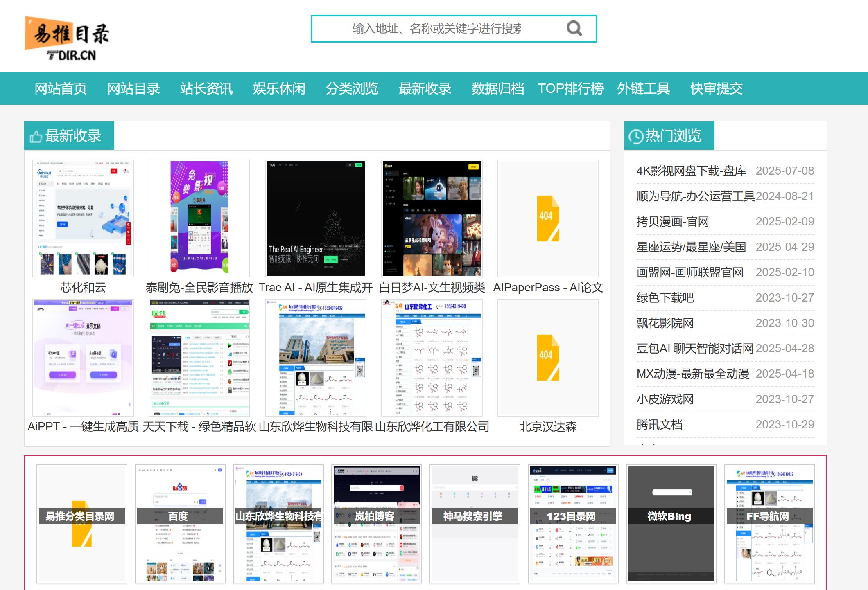The height and width of the screenshot is (590, 868).
Task: Click the 腾讯文档 hot link
Action: [x=659, y=425]
